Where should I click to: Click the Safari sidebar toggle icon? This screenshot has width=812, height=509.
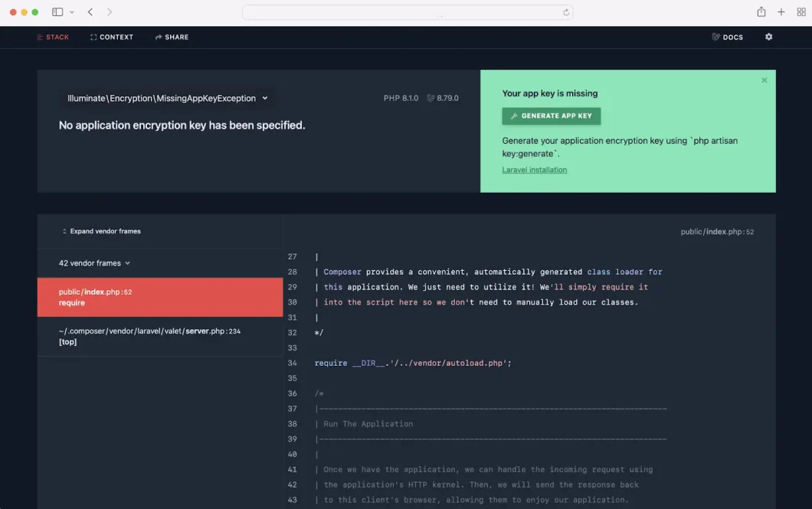click(x=57, y=12)
